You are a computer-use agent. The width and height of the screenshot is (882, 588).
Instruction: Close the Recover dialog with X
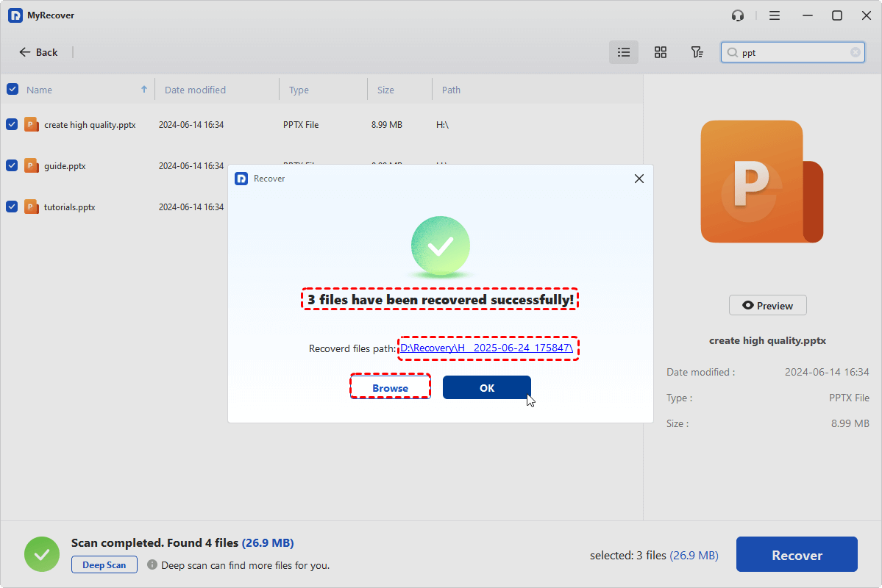pos(639,179)
